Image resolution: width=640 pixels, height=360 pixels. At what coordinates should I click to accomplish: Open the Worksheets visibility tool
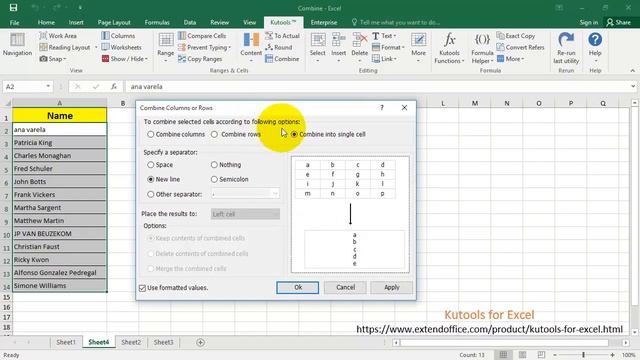click(121, 47)
